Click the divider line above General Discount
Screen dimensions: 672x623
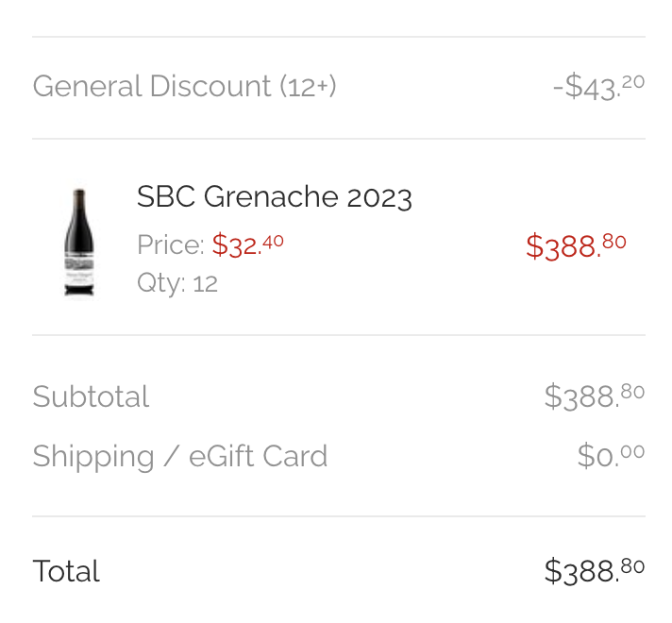(x=338, y=38)
